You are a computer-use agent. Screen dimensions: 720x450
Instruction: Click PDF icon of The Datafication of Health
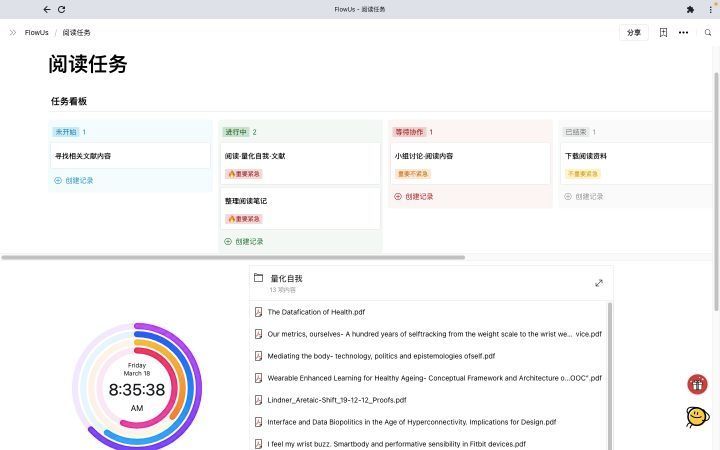(x=259, y=312)
